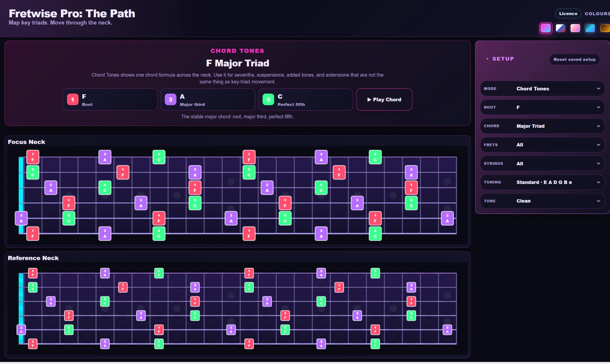
Task: Open the Licence page
Action: point(568,14)
